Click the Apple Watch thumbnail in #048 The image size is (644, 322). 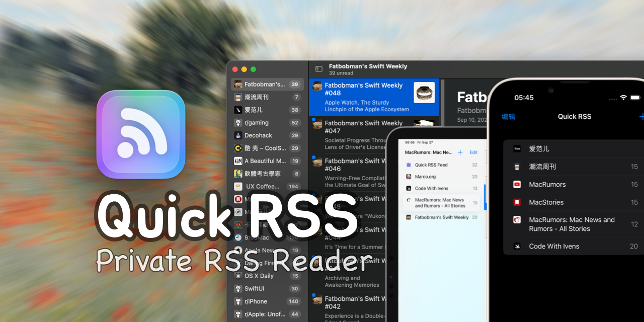(x=424, y=93)
